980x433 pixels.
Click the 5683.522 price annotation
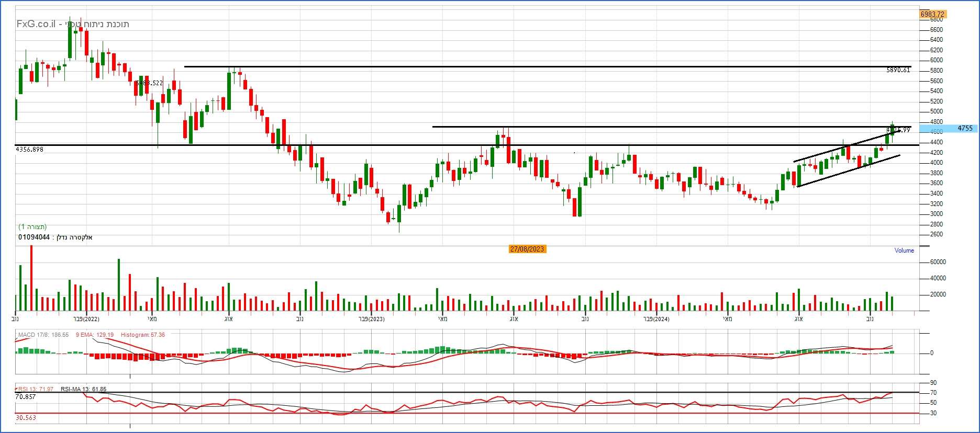(x=149, y=83)
